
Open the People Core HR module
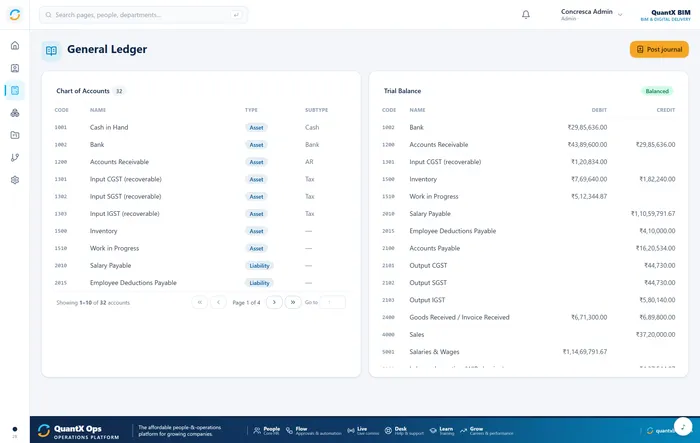tap(267, 430)
